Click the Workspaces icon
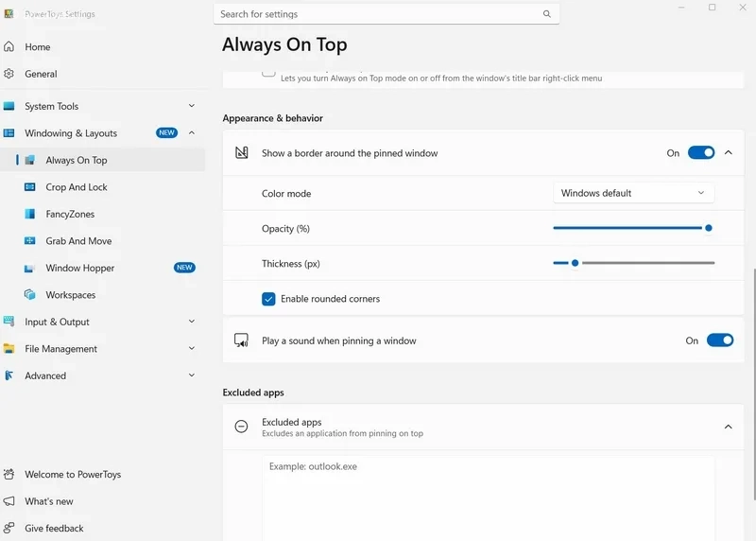756x541 pixels. pos(30,294)
